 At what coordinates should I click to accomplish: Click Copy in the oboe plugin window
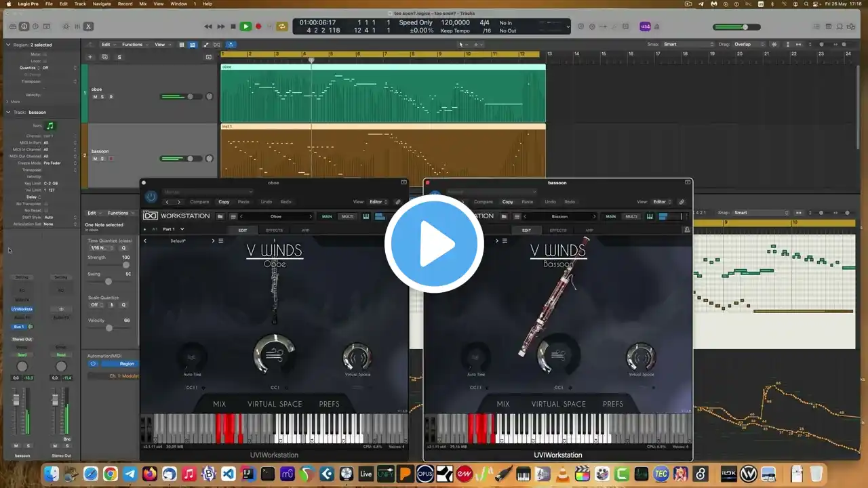(x=224, y=202)
